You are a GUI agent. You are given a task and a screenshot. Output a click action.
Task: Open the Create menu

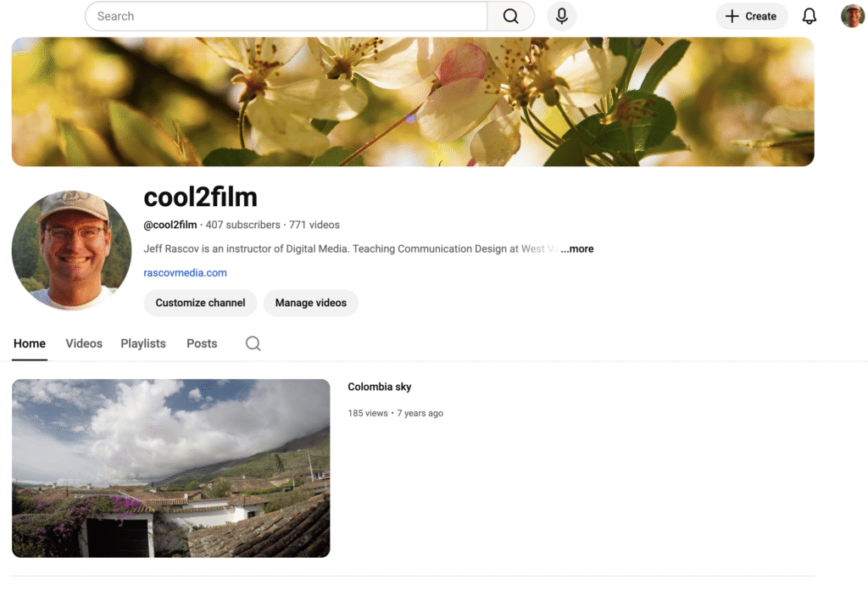pos(751,16)
